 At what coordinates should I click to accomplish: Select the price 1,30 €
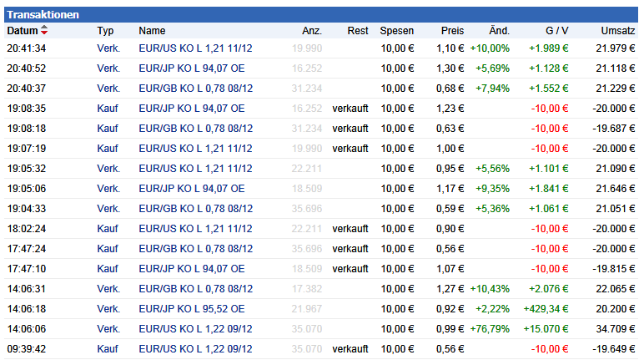point(450,68)
